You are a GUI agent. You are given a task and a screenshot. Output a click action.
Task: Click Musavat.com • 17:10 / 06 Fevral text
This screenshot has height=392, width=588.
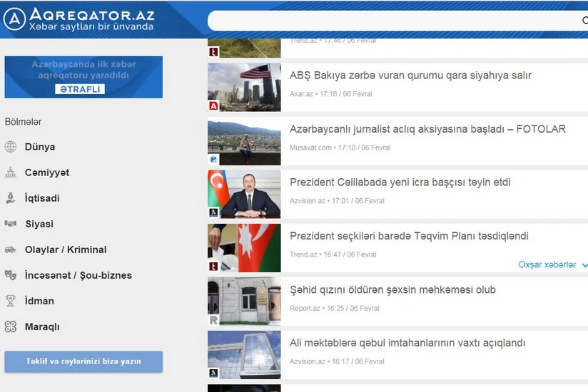tap(340, 148)
